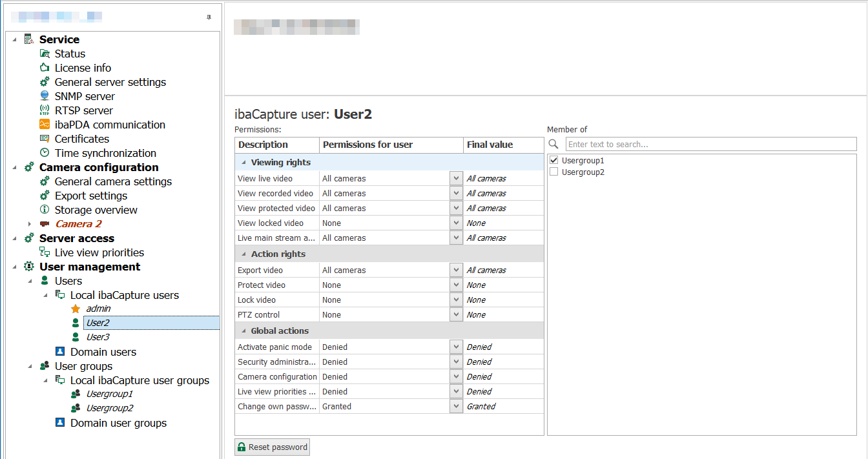Viewport: 868px width, 459px height.
Task: Click the License info icon
Action: tap(45, 68)
